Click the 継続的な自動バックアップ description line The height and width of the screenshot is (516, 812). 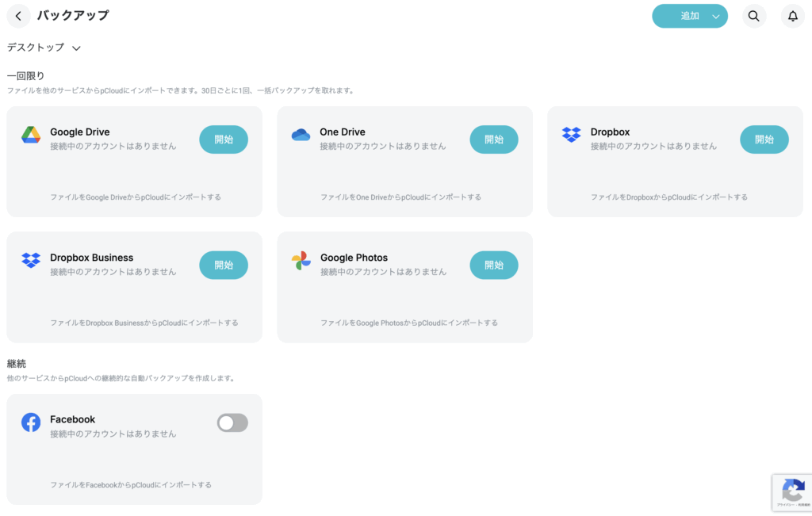[x=121, y=378]
